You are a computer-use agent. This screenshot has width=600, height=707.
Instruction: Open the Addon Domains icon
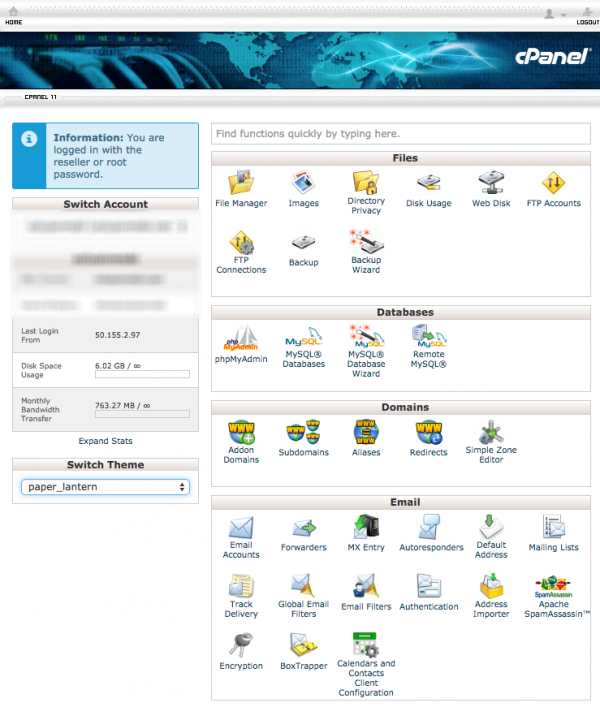coord(241,434)
